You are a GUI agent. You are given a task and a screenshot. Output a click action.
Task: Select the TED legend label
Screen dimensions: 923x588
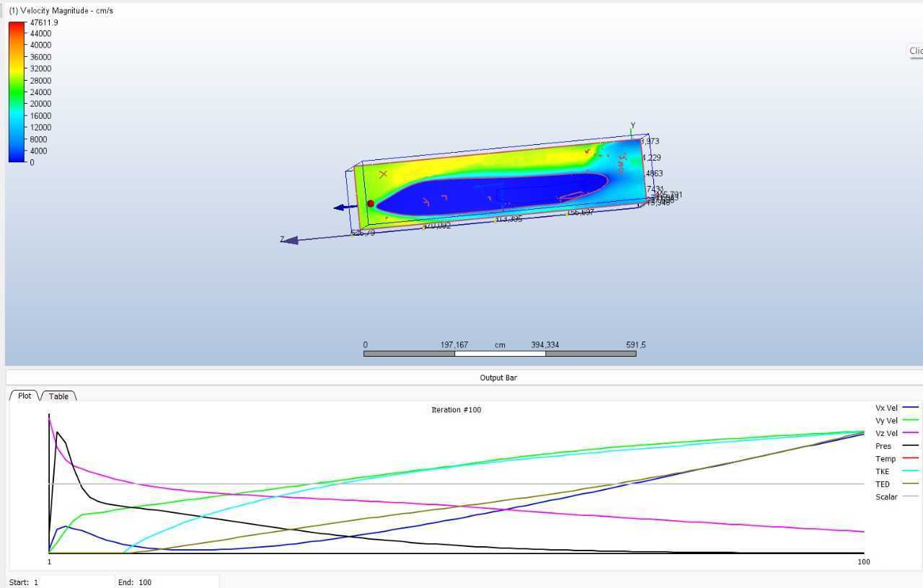pyautogui.click(x=883, y=484)
